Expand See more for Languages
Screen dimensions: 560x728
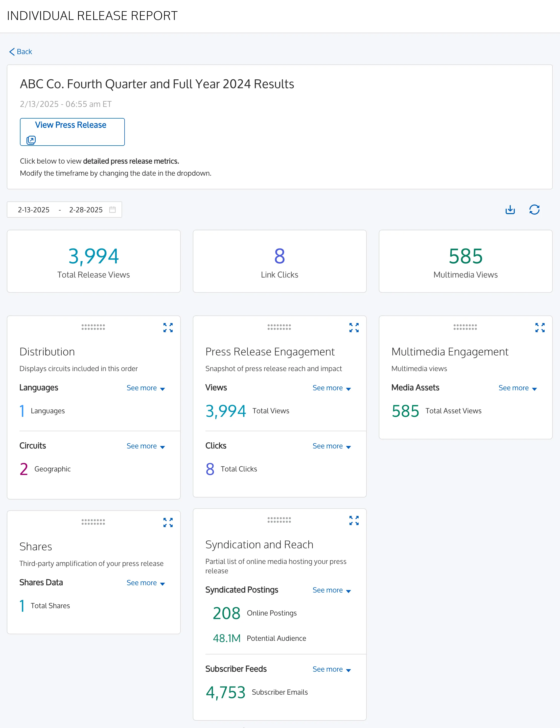click(x=146, y=388)
